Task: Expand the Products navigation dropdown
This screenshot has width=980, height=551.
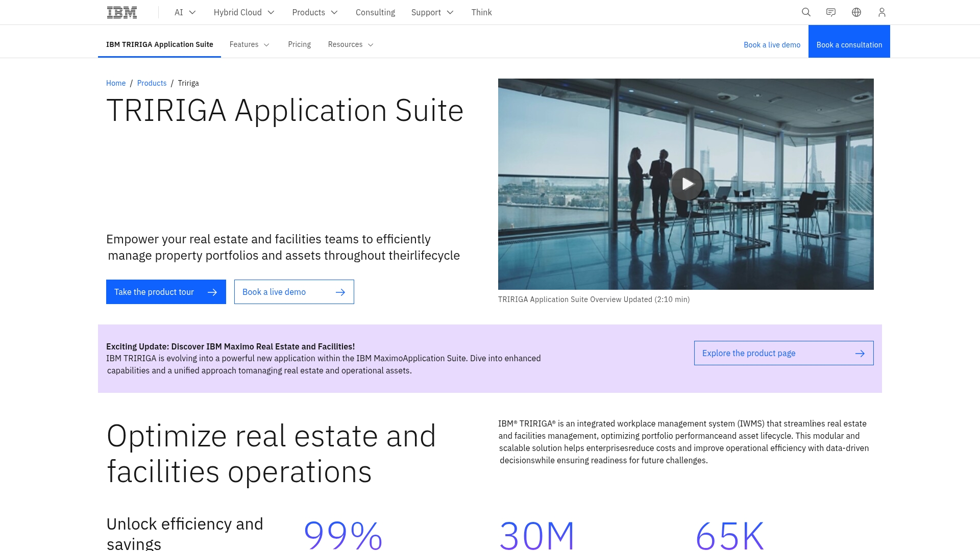Action: (x=315, y=12)
